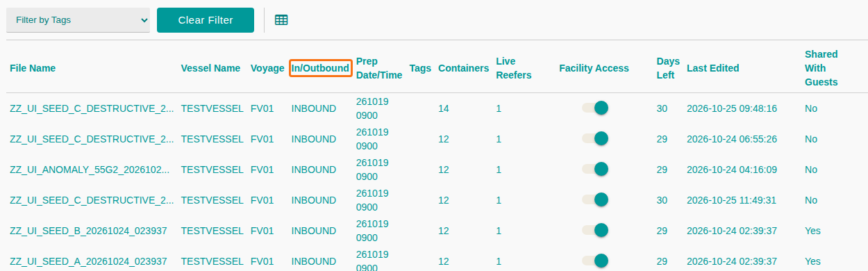Select timestamp 2026-10-25 11:49:31
The width and height of the screenshot is (868, 271).
click(732, 200)
